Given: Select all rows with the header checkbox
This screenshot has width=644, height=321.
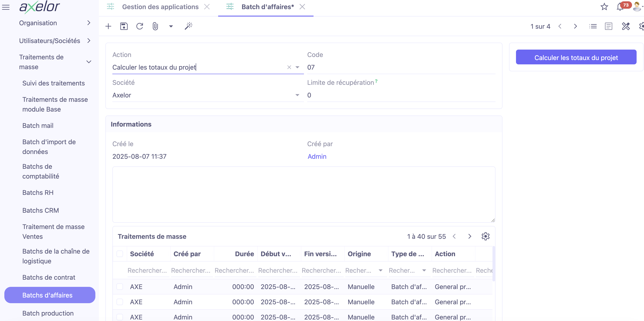Looking at the screenshot, I should pyautogui.click(x=120, y=254).
